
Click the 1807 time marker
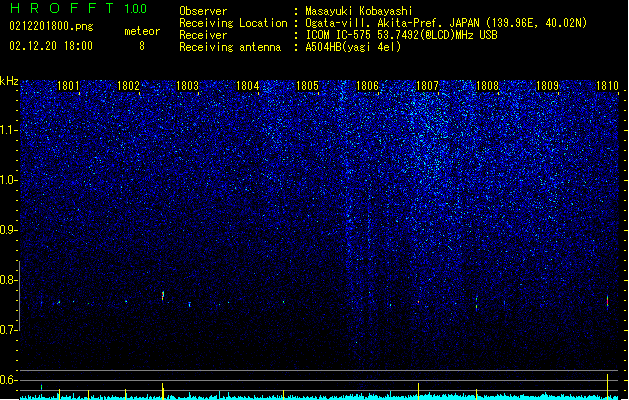pos(427,86)
